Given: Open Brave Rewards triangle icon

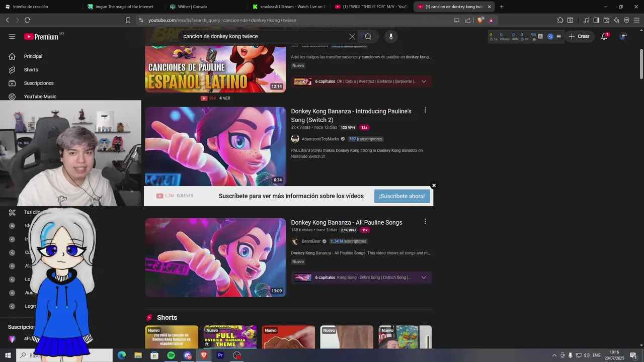Looking at the screenshot, I should (x=491, y=20).
